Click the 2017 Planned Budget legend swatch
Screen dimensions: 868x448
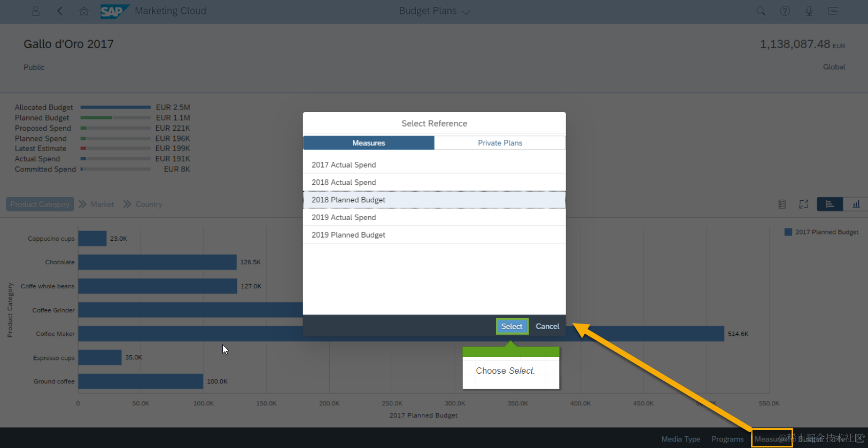[788, 232]
